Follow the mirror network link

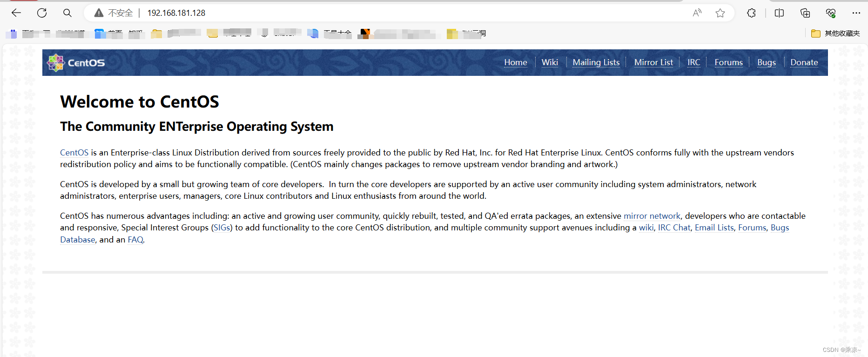(652, 216)
